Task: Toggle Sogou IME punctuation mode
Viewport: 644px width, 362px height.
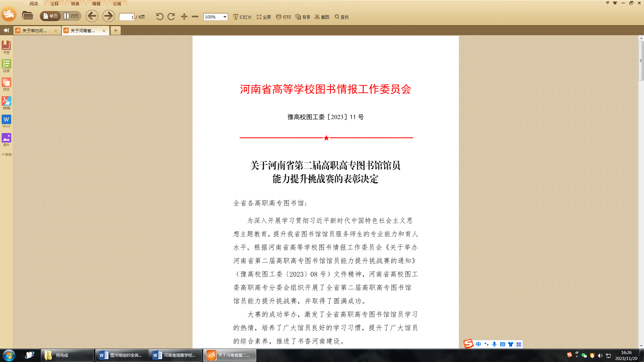Action: [x=486, y=344]
